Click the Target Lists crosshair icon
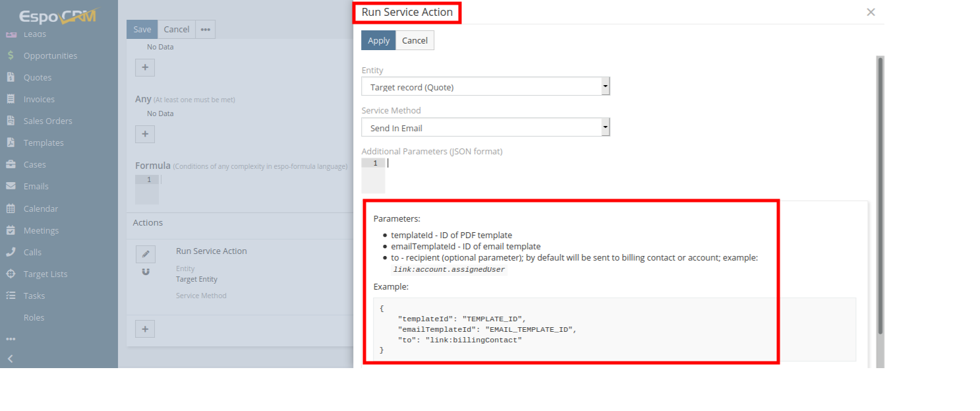This screenshot has width=980, height=411. [x=11, y=274]
